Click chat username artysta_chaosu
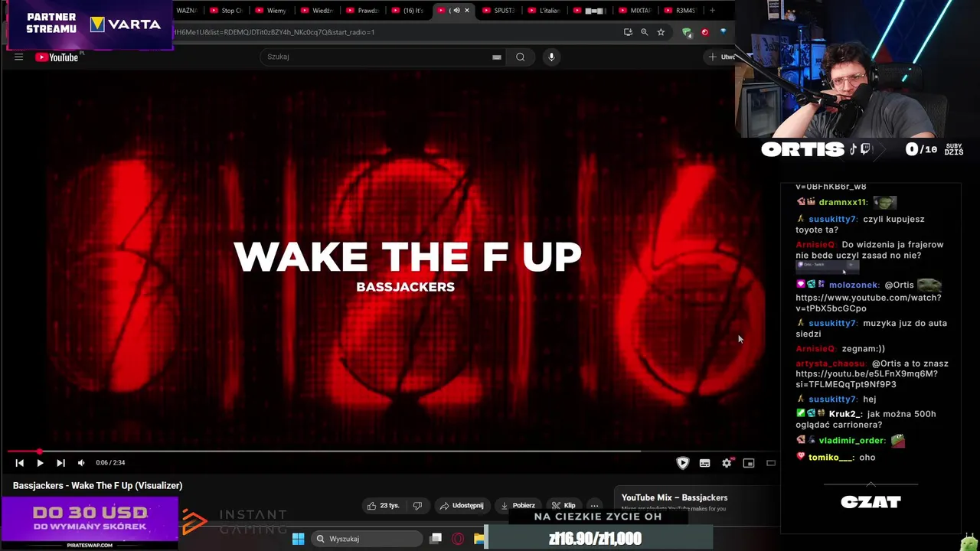Screen dimensions: 980x551 (x=830, y=364)
